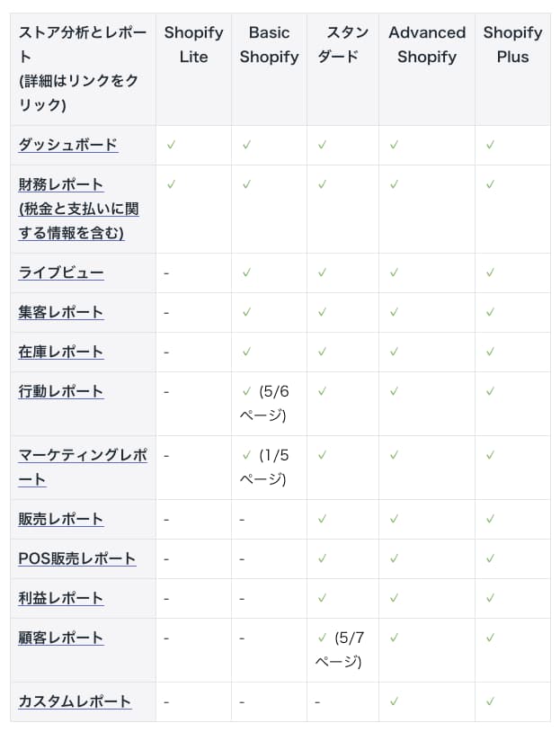
Task: Open the POS販売レポート link
Action: coord(77,558)
